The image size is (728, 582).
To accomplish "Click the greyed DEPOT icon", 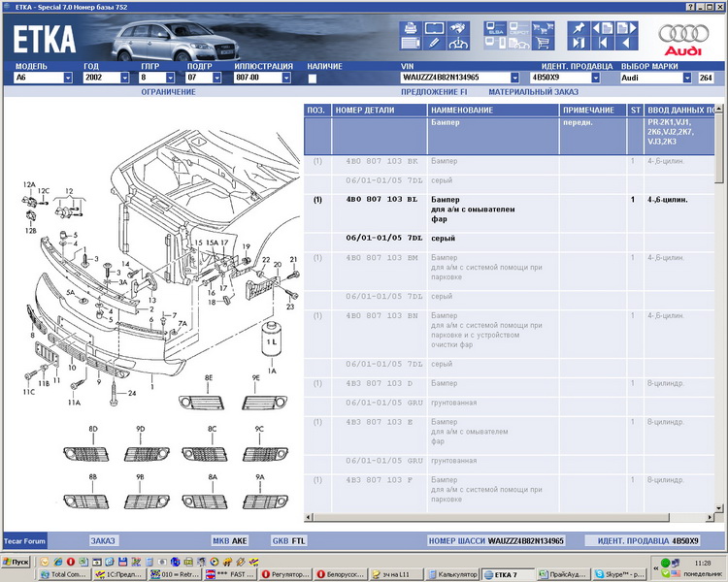I will click(x=519, y=28).
